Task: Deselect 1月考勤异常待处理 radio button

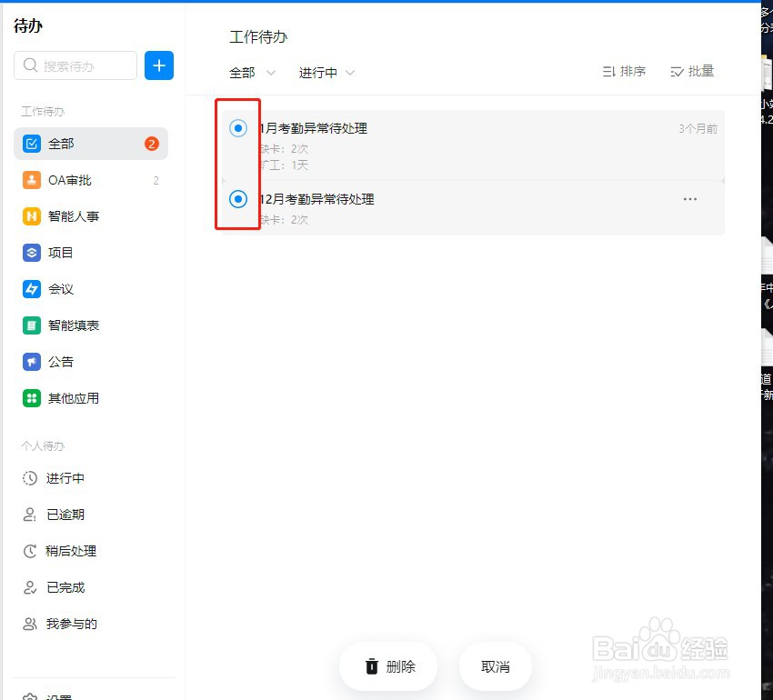Action: tap(238, 128)
